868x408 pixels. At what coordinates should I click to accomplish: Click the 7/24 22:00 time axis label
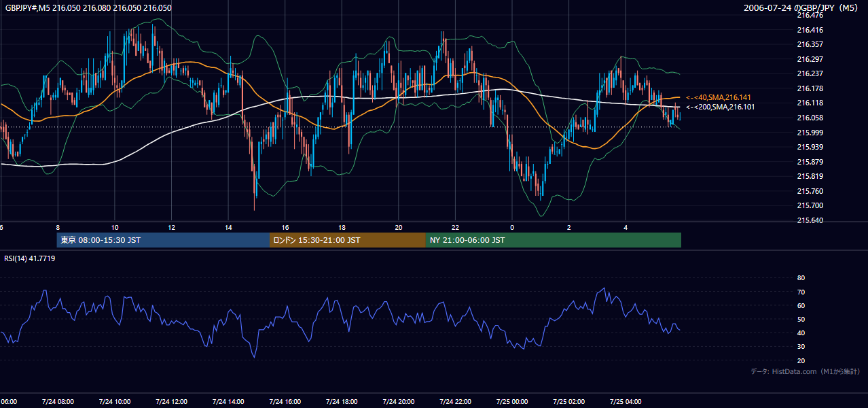tap(455, 402)
